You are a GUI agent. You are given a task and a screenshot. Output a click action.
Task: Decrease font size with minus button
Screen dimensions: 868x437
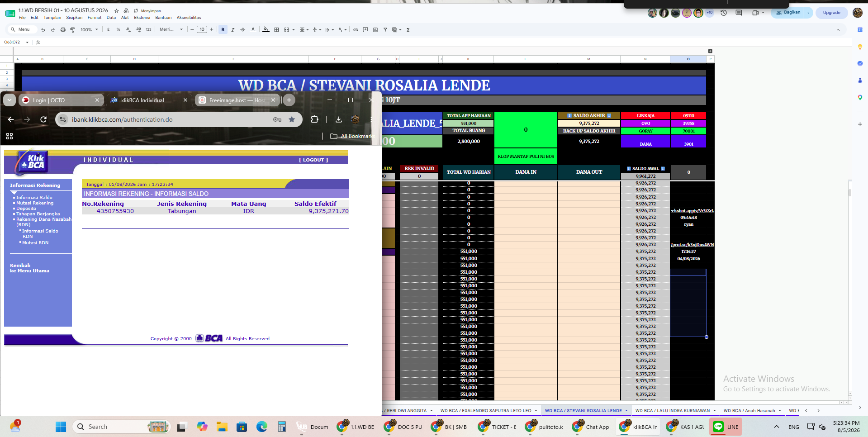(x=192, y=30)
